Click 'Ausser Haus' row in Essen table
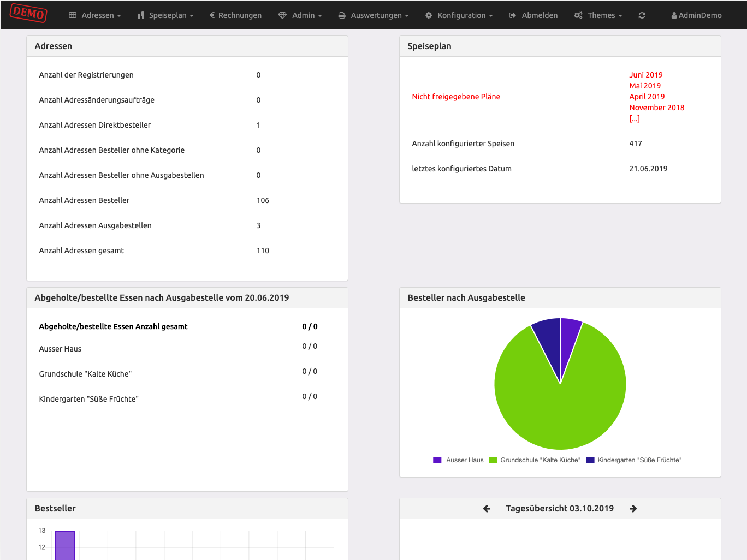Viewport: 747px width, 560px height. coord(187,349)
